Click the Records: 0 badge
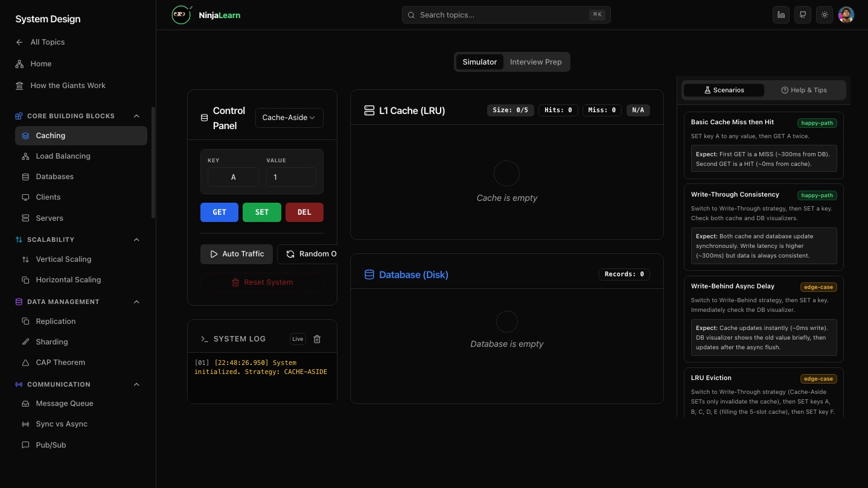The image size is (868, 488). 624,274
